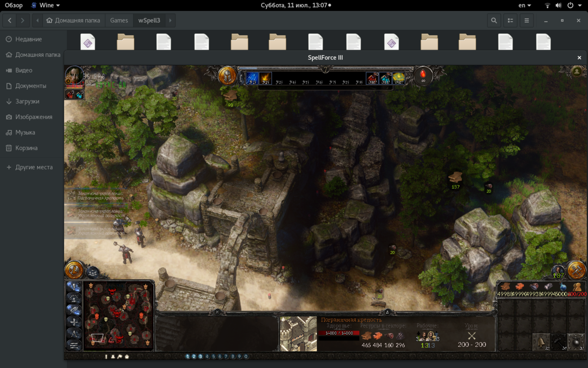The height and width of the screenshot is (368, 588).
Task: Click the A-shaped button beside the minimap
Action: pos(74,334)
